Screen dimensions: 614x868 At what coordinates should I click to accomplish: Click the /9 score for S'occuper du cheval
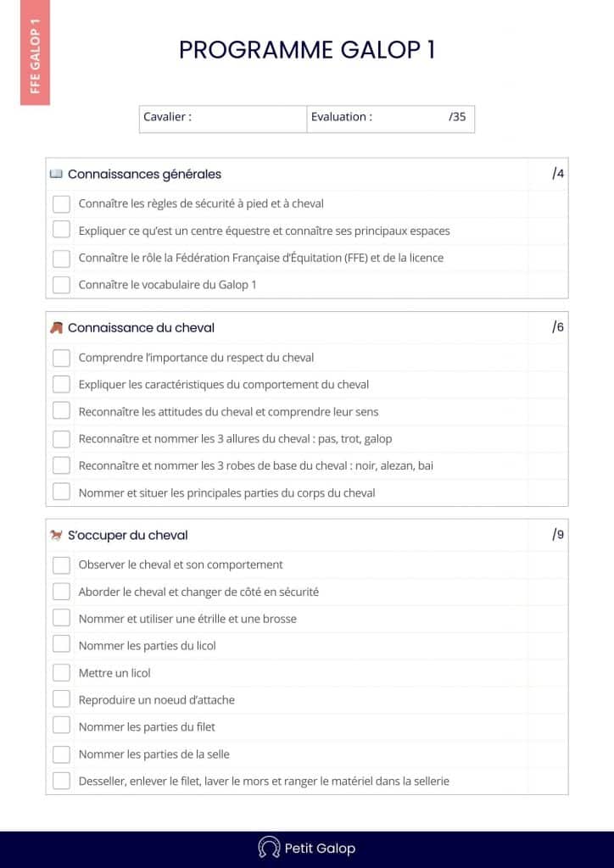pos(557,535)
